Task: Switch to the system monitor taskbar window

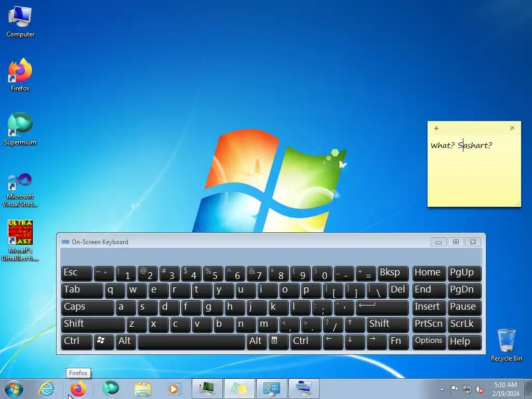Action: point(207,389)
